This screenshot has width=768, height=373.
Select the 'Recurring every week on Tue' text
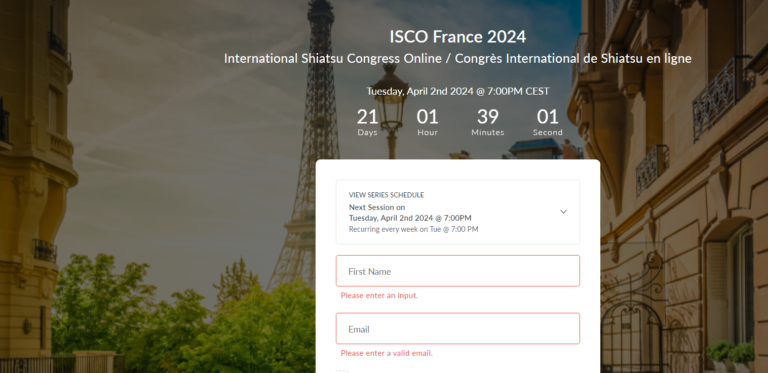(x=413, y=229)
